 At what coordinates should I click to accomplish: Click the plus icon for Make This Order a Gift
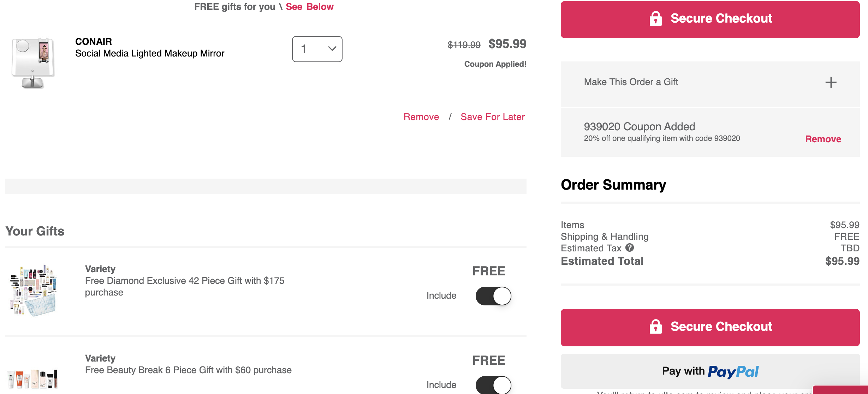[x=831, y=82]
